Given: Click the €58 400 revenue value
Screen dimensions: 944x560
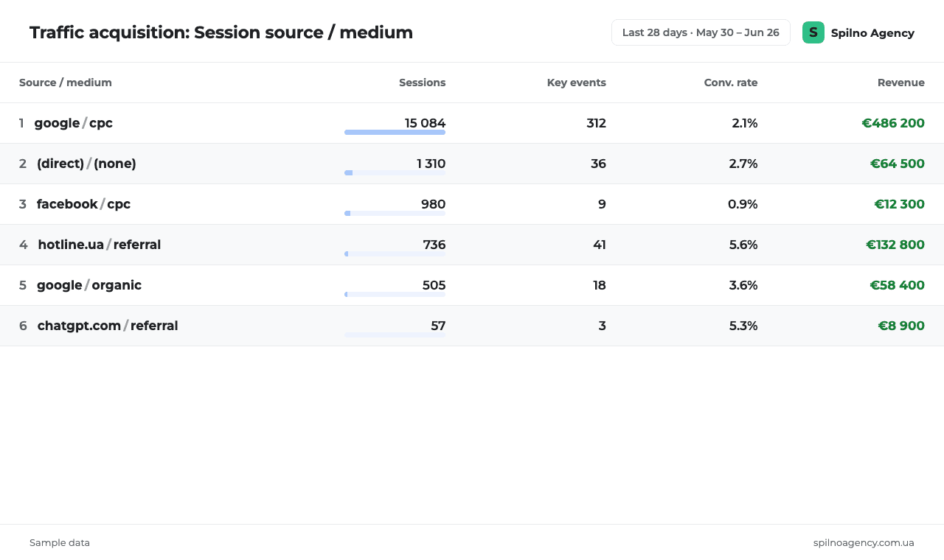Looking at the screenshot, I should [898, 285].
